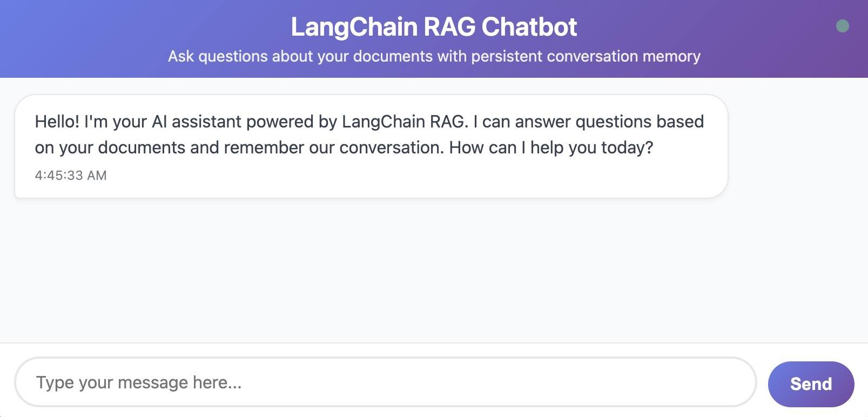
Task: Click the 4:45:33 AM message timestamp
Action: pos(71,176)
